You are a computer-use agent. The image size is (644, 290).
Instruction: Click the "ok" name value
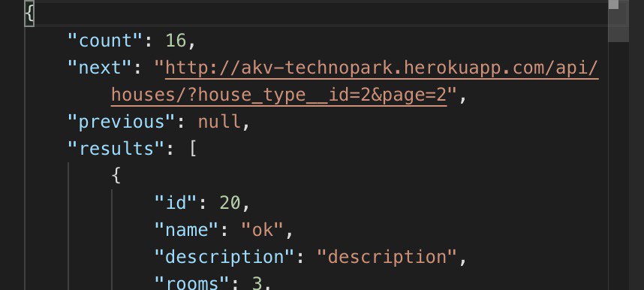pos(263,230)
